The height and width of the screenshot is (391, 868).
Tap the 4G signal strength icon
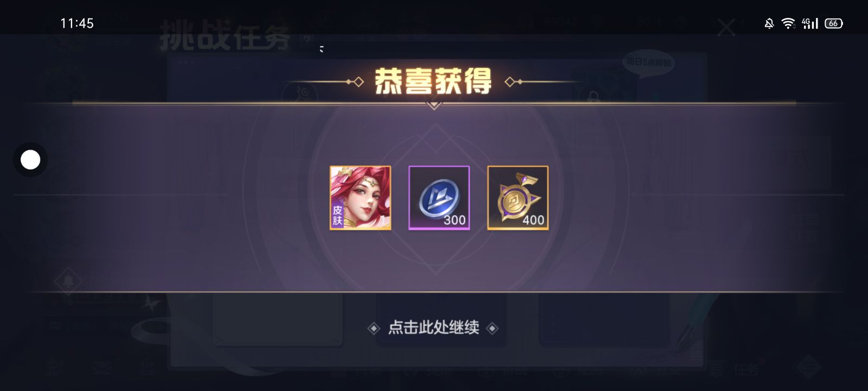tap(809, 23)
